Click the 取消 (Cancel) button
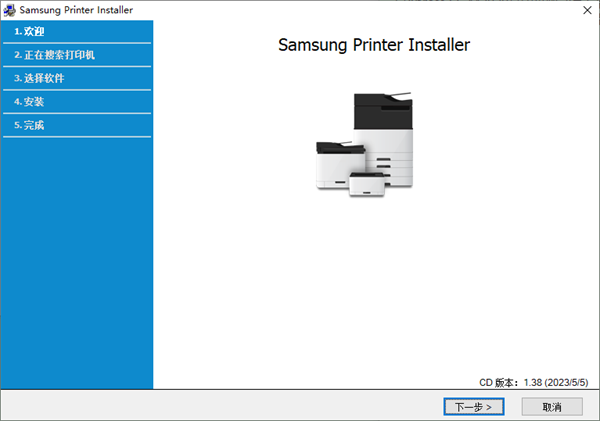This screenshot has width=600, height=421. 552,406
